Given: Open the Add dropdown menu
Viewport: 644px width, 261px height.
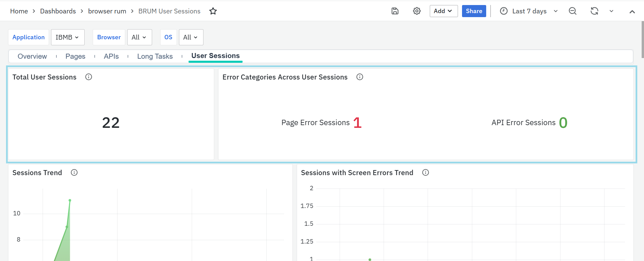Looking at the screenshot, I should 443,11.
